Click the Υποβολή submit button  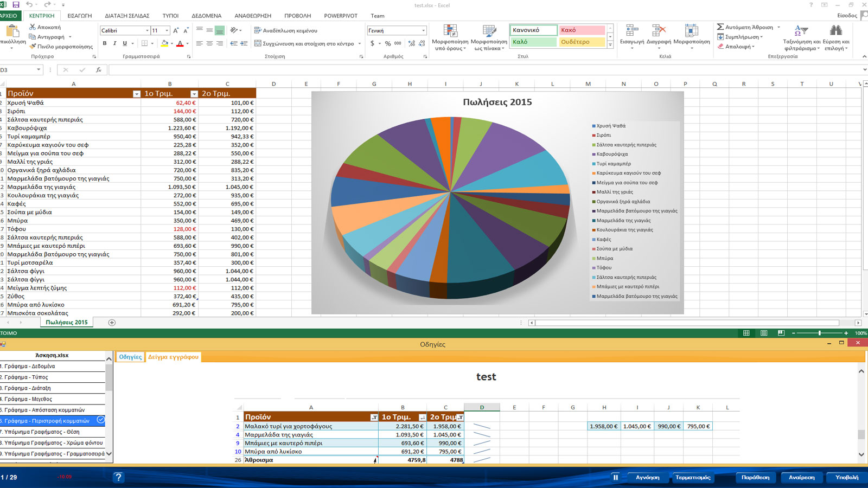tap(846, 477)
